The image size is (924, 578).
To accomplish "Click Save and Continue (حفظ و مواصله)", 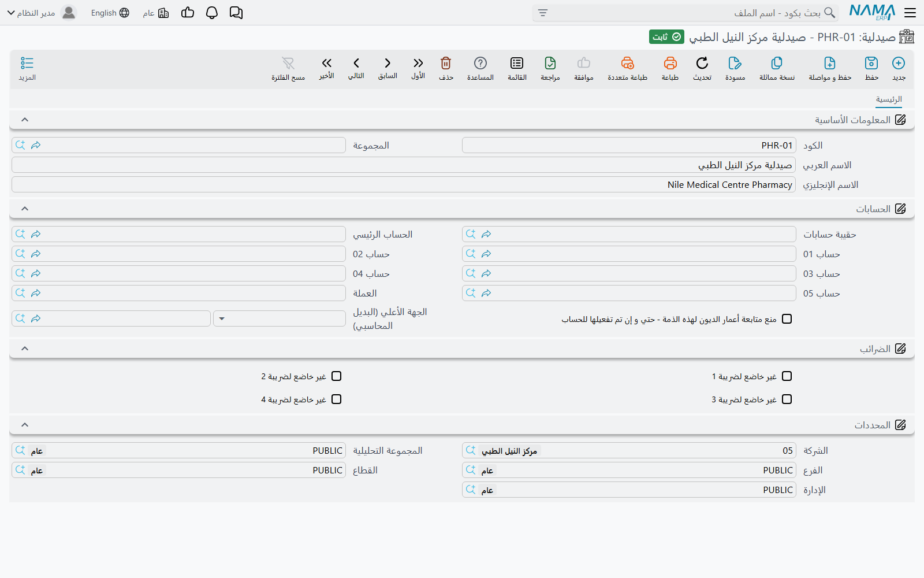I will click(830, 63).
